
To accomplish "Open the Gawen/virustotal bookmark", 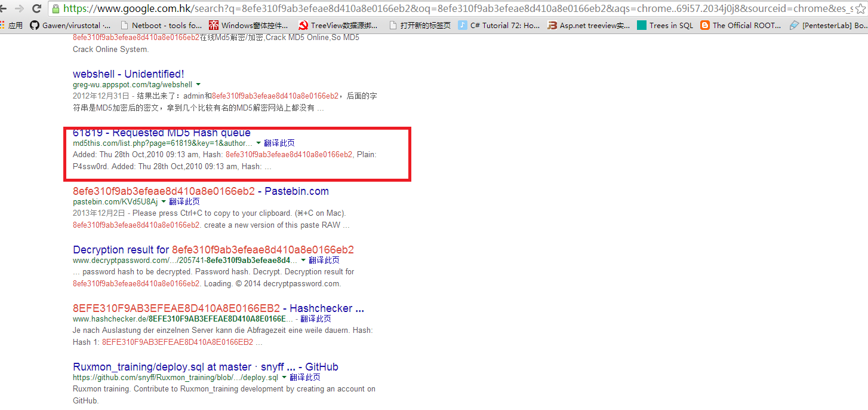I will [x=70, y=25].
